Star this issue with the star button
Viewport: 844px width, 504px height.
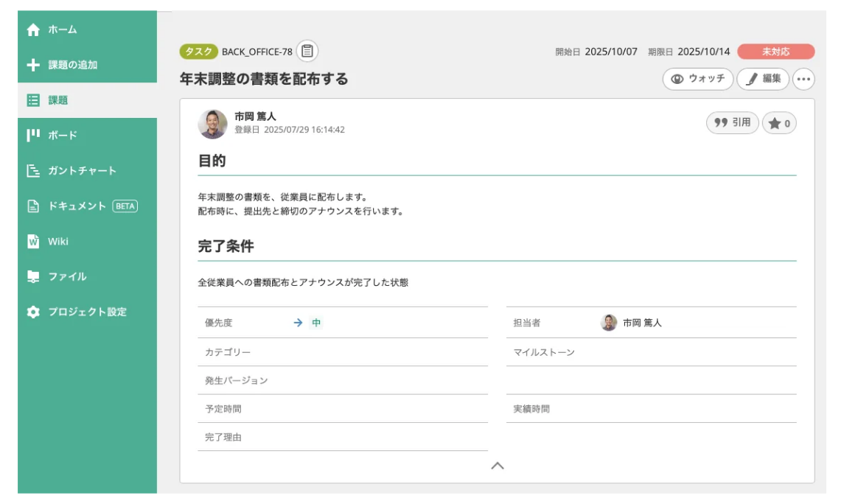[779, 123]
